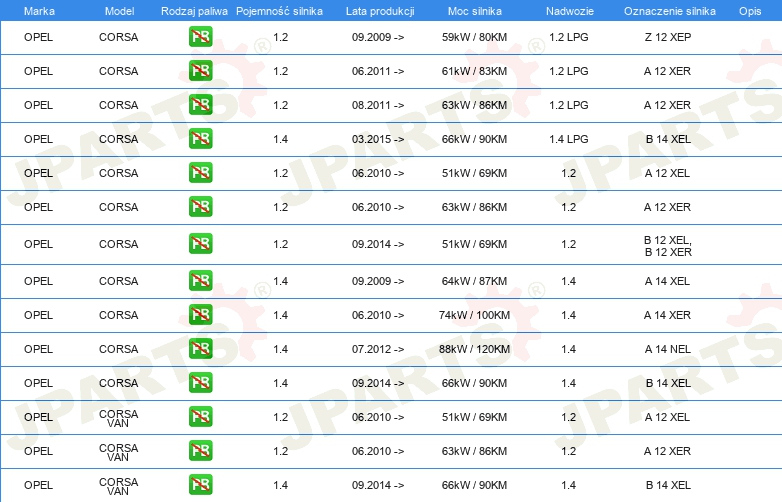
Task: Click the fuel icon in the A 14 XER row
Action: 200,315
